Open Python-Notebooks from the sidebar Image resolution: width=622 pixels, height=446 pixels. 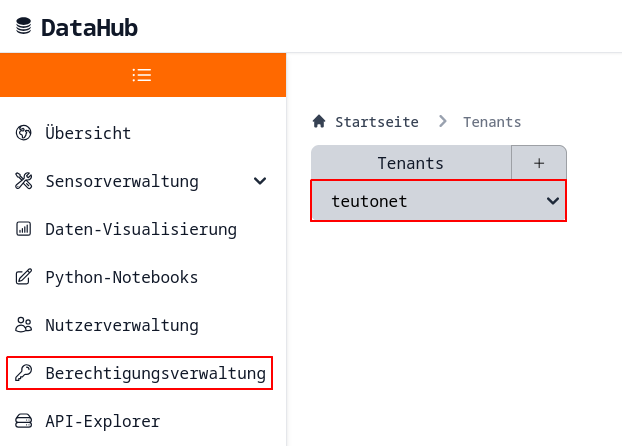[x=122, y=277]
